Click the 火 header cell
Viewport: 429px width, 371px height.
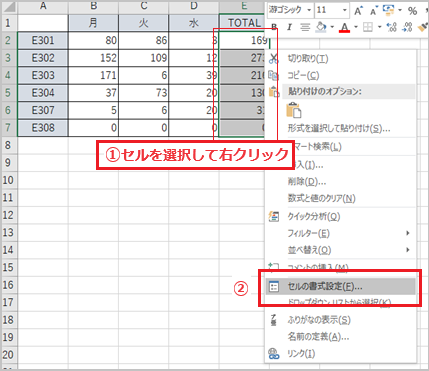(144, 23)
